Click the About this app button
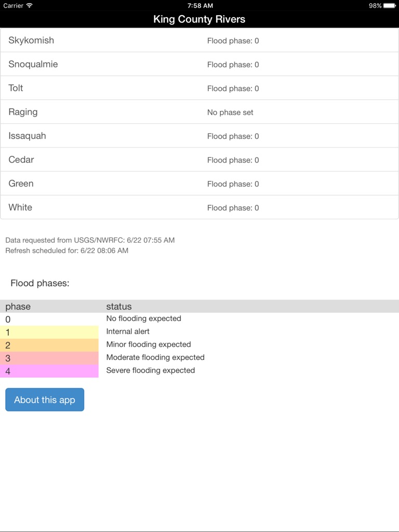Viewport: 399px width, 532px height. pyautogui.click(x=45, y=400)
